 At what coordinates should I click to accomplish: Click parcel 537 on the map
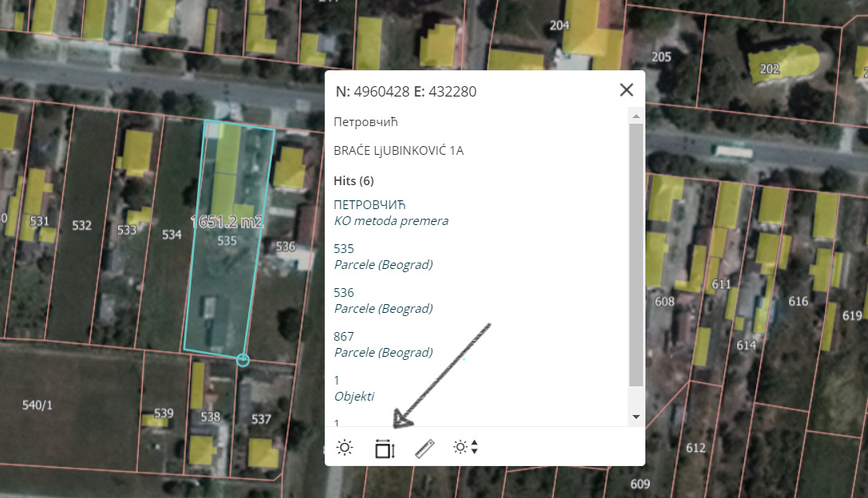261,419
